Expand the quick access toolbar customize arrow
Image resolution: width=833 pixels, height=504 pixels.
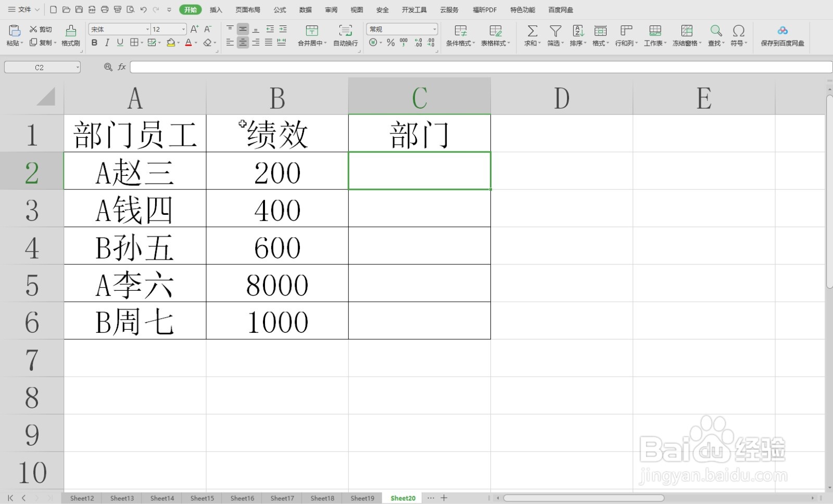[169, 9]
